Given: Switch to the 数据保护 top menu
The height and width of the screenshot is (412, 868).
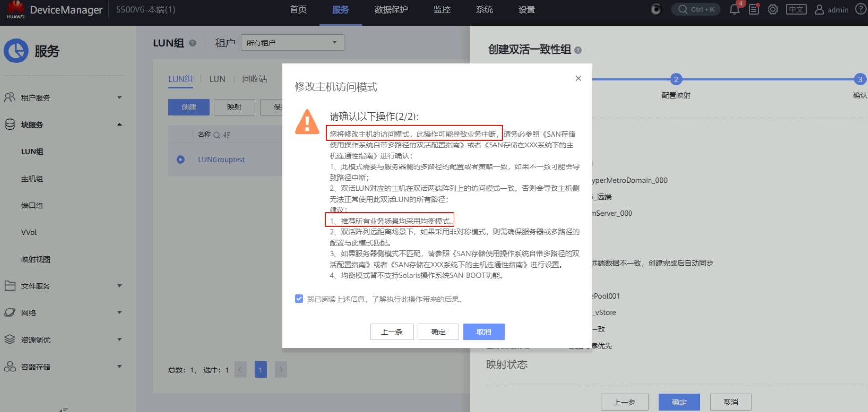Looking at the screenshot, I should tap(391, 10).
